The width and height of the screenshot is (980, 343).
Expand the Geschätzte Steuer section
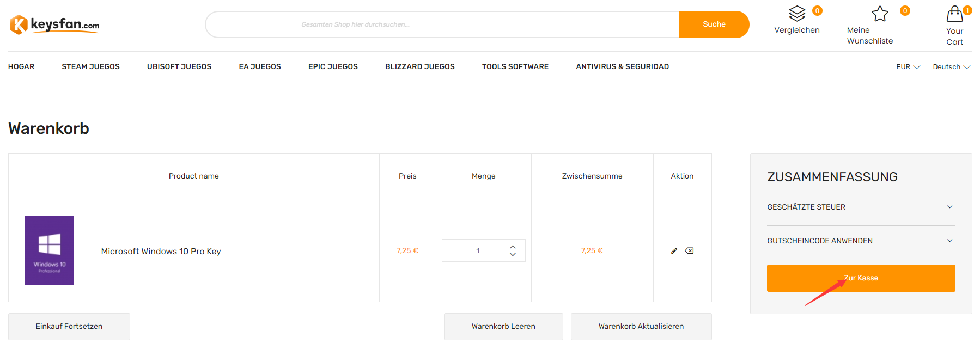[861, 207]
